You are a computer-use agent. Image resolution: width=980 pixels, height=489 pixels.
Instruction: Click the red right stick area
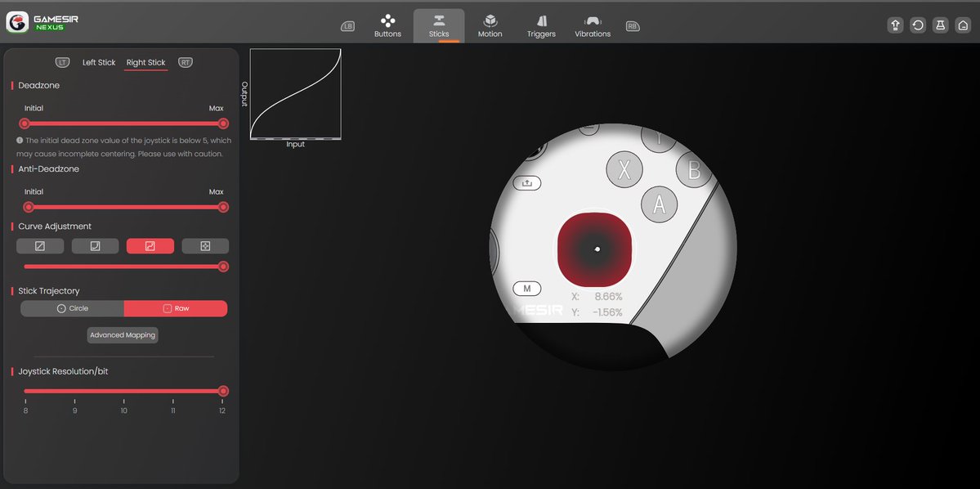point(594,249)
